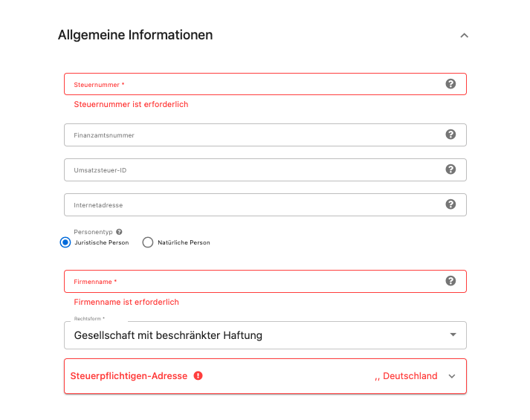The image size is (530, 420).
Task: Open help for Finanzamtsnummer field
Action: point(450,135)
